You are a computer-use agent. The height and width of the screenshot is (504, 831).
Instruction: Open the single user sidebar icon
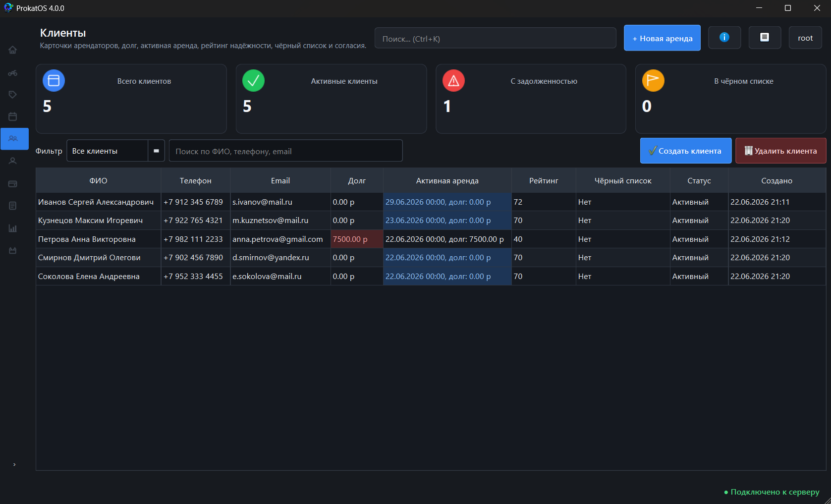[13, 161]
